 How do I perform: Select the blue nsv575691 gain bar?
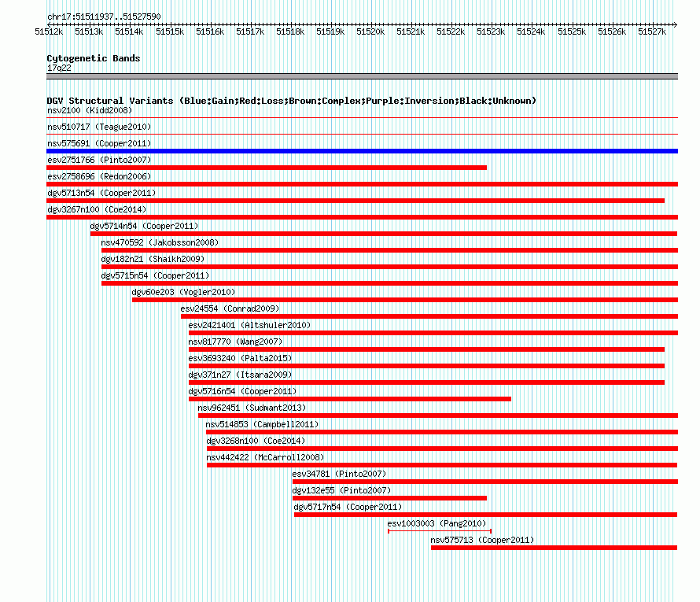tap(362, 151)
